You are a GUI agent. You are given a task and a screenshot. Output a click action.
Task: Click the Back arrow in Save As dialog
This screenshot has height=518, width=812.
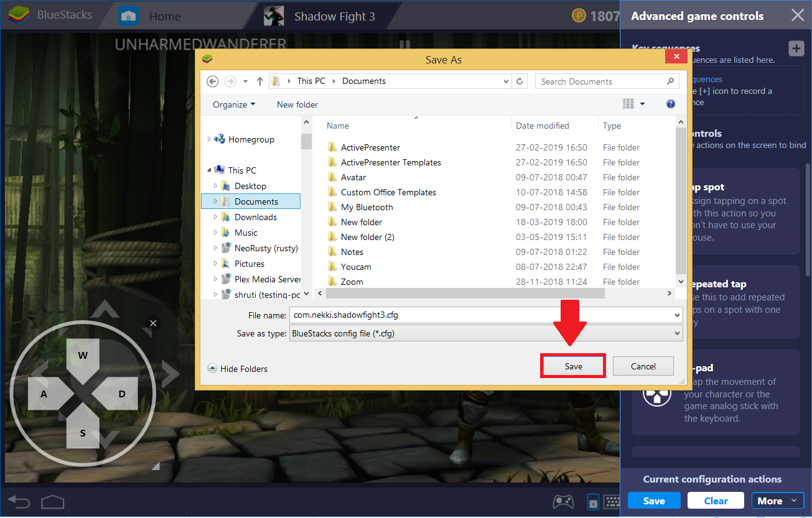pos(213,81)
